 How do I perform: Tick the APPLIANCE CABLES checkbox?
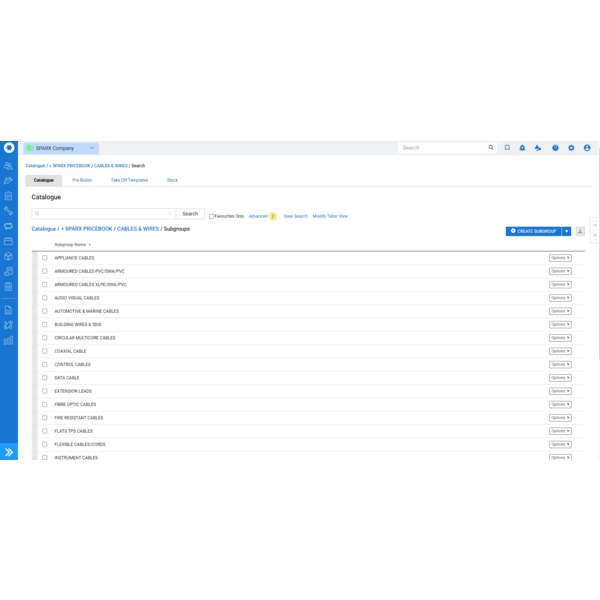(44, 258)
